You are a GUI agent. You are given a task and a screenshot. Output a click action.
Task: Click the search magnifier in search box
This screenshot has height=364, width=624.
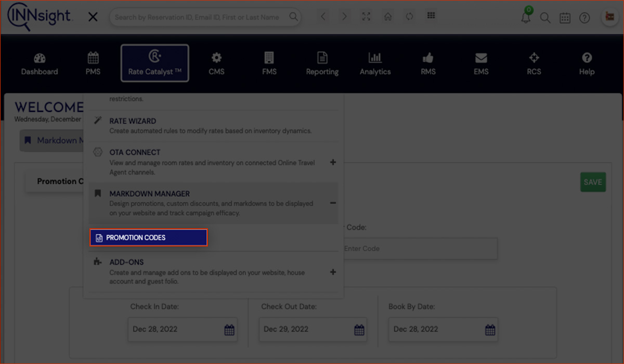294,17
